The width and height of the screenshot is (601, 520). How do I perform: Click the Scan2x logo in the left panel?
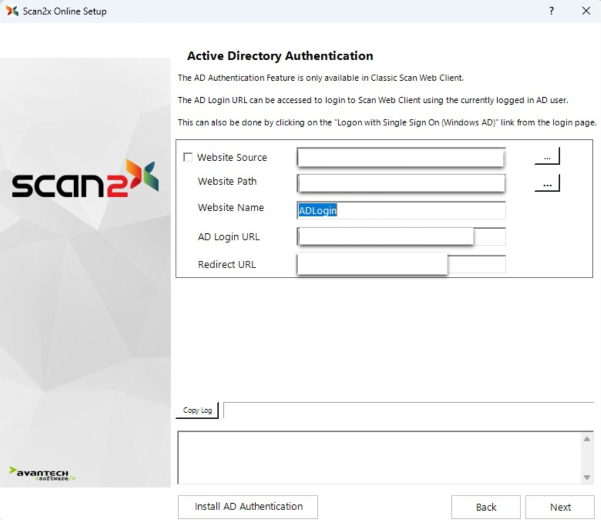[x=85, y=182]
